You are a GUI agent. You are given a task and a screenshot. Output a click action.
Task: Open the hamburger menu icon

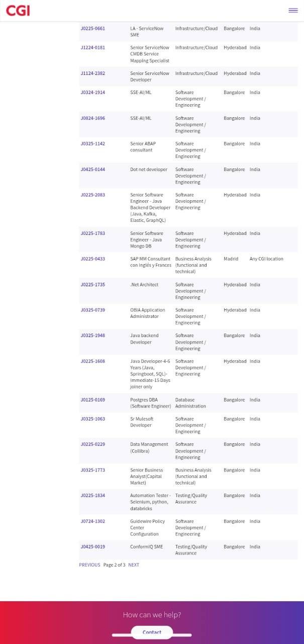click(293, 11)
